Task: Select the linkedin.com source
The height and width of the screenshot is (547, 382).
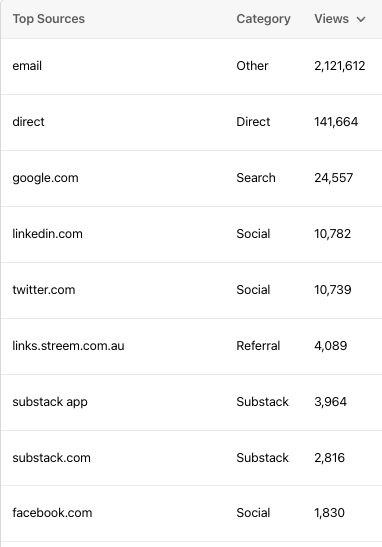Action: pos(47,234)
